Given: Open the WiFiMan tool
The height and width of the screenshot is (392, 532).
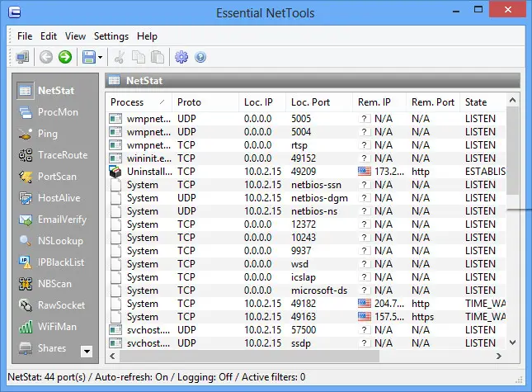Looking at the screenshot, I should 48,327.
